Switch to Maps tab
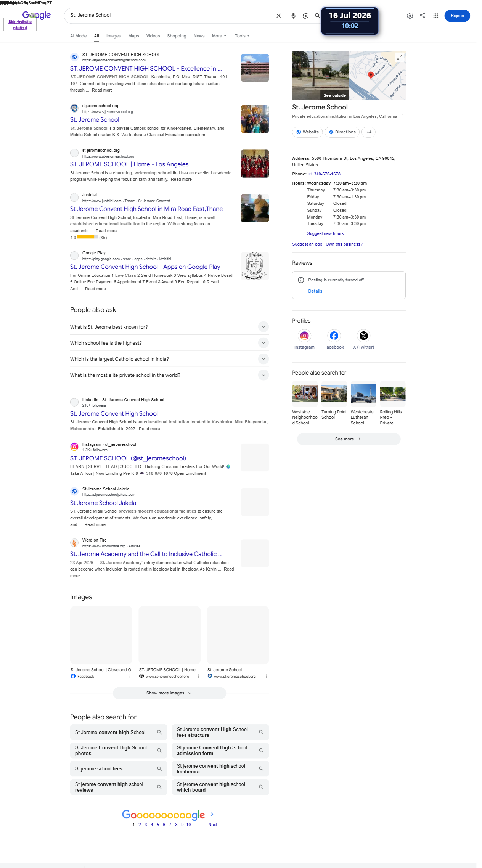The height and width of the screenshot is (868, 482). (x=133, y=36)
